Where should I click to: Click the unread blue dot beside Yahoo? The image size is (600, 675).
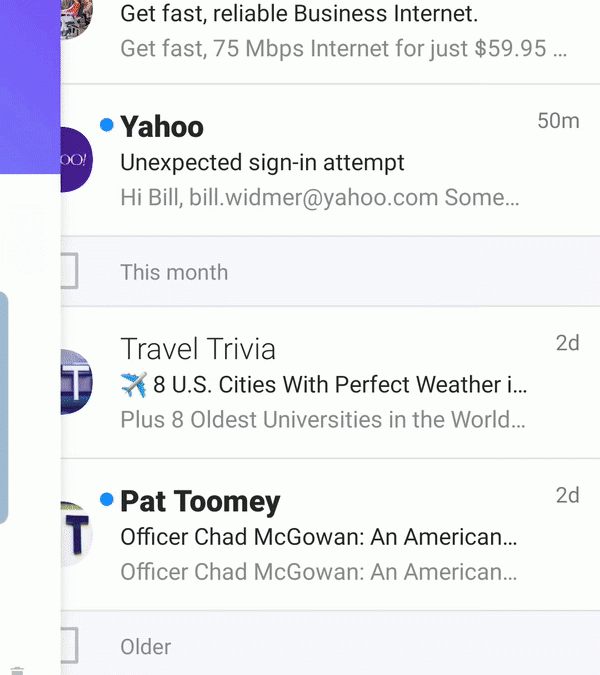click(107, 125)
